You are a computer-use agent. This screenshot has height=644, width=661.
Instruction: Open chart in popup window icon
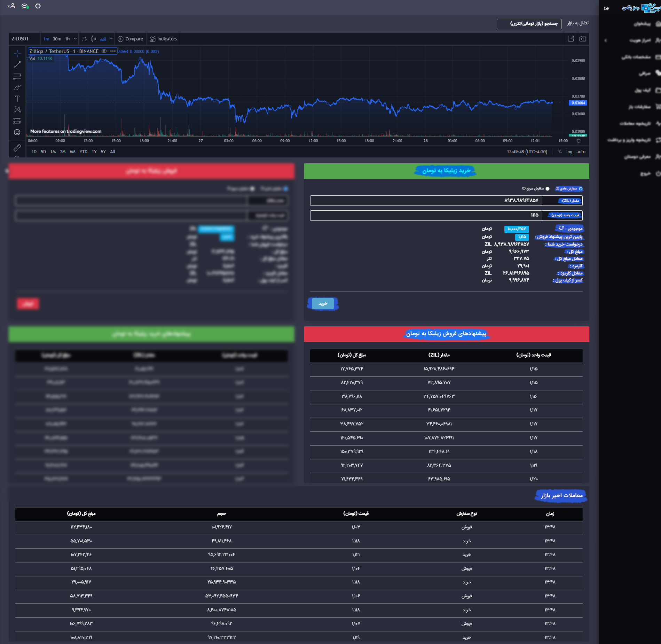[x=571, y=39]
